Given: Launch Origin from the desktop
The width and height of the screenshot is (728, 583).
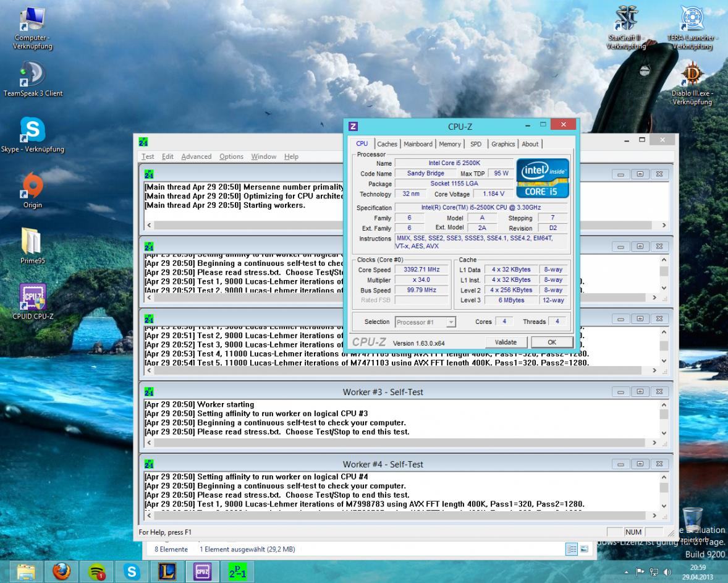Looking at the screenshot, I should point(33,190).
